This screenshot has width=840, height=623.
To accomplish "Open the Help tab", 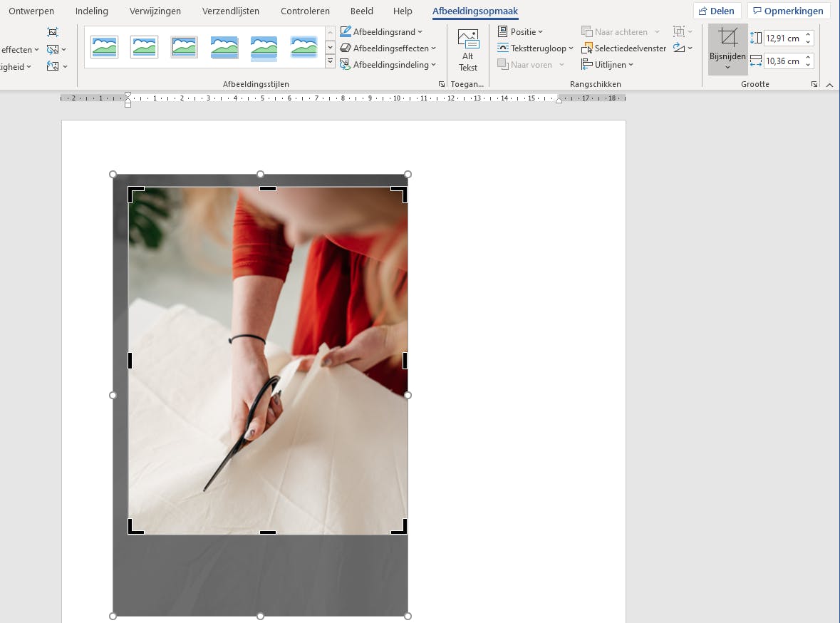I will (x=403, y=11).
